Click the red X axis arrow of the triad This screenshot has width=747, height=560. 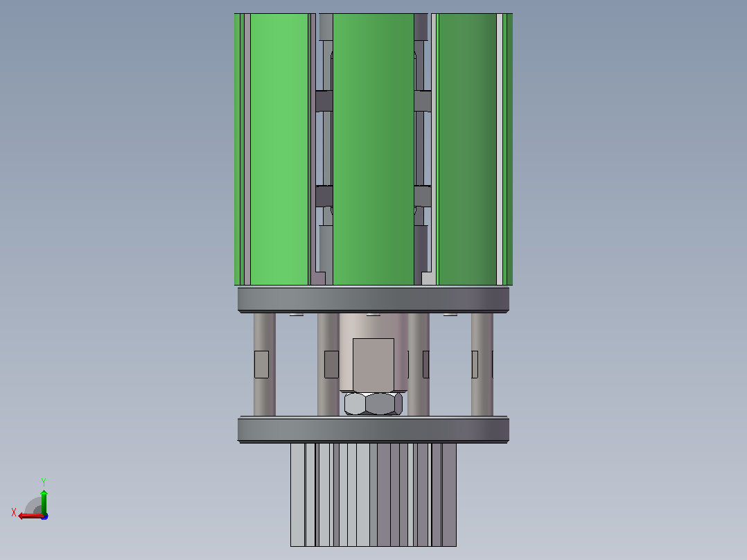[30, 516]
